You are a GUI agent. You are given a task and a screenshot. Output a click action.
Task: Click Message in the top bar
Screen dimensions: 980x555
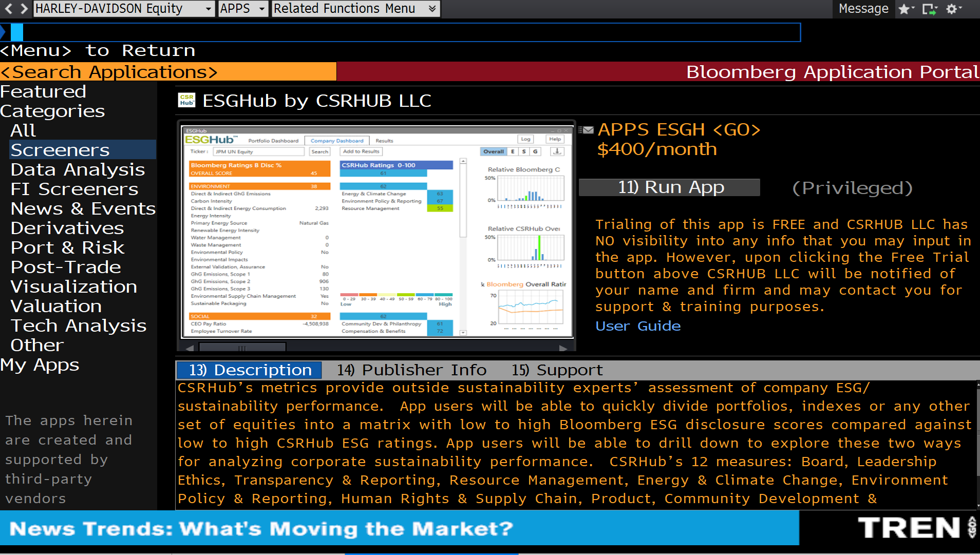click(863, 9)
